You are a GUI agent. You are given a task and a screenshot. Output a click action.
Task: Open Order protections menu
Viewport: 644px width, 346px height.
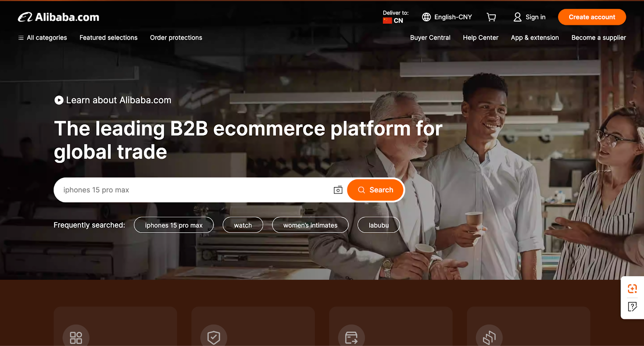click(176, 38)
